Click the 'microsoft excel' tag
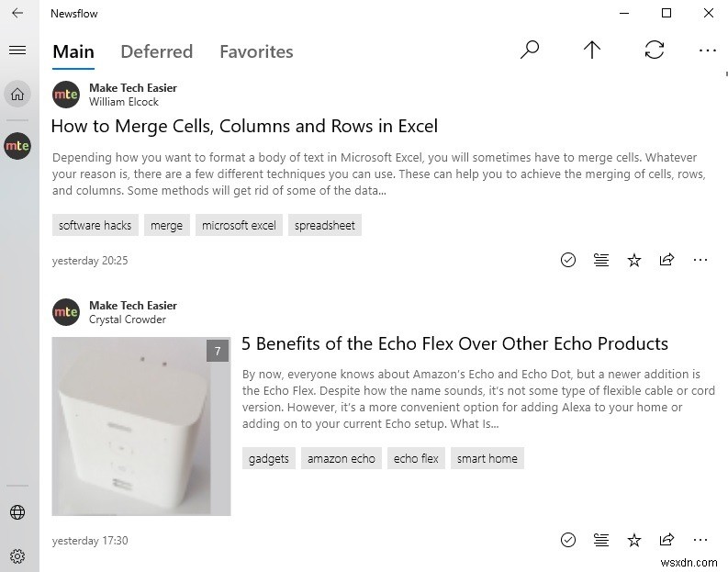The width and height of the screenshot is (728, 572). [x=239, y=225]
